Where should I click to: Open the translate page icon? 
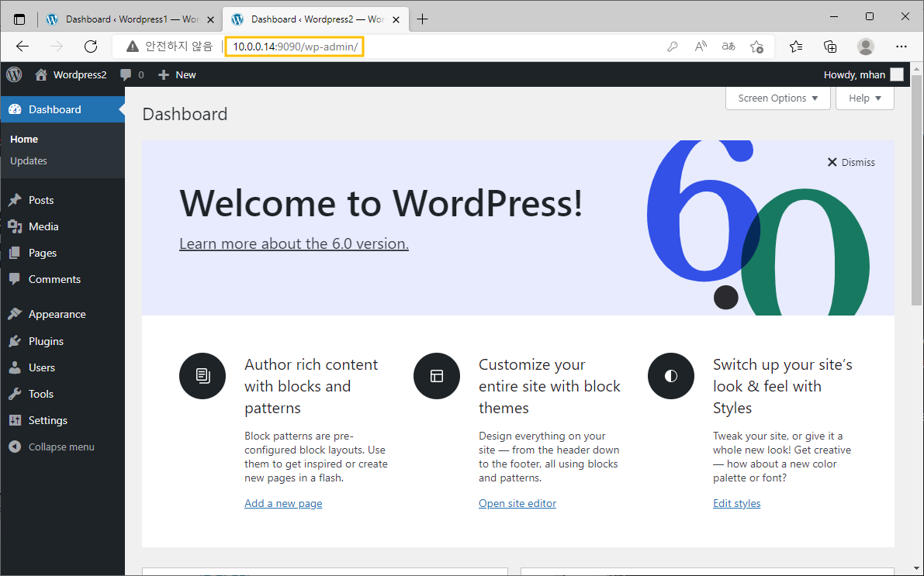729,47
